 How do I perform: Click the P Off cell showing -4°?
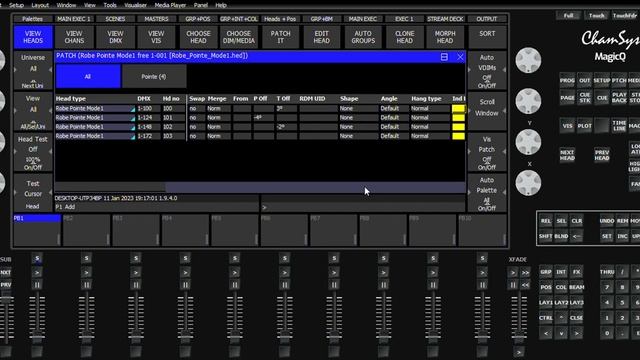[263, 118]
